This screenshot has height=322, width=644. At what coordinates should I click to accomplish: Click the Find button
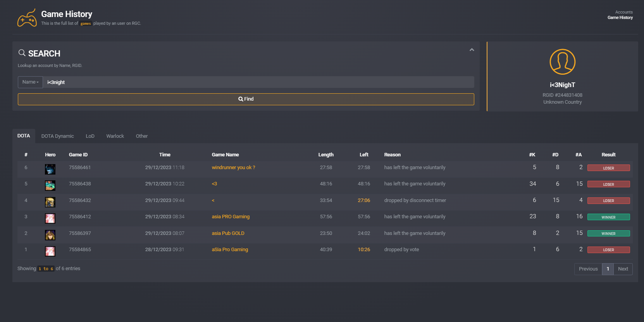click(246, 99)
